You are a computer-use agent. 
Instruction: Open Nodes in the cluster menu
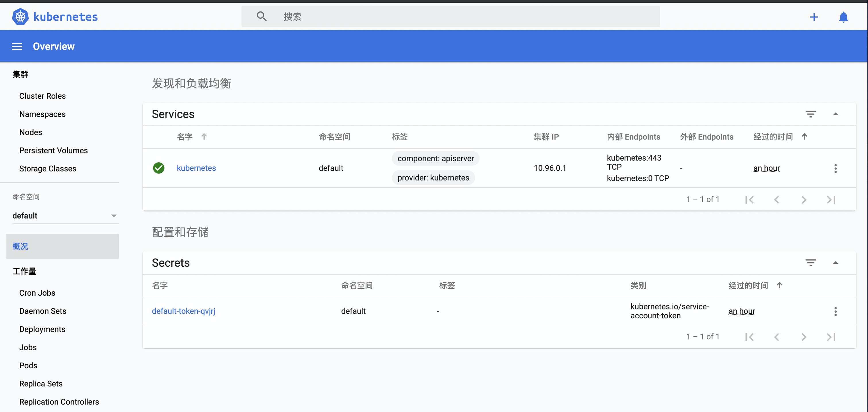pos(31,132)
